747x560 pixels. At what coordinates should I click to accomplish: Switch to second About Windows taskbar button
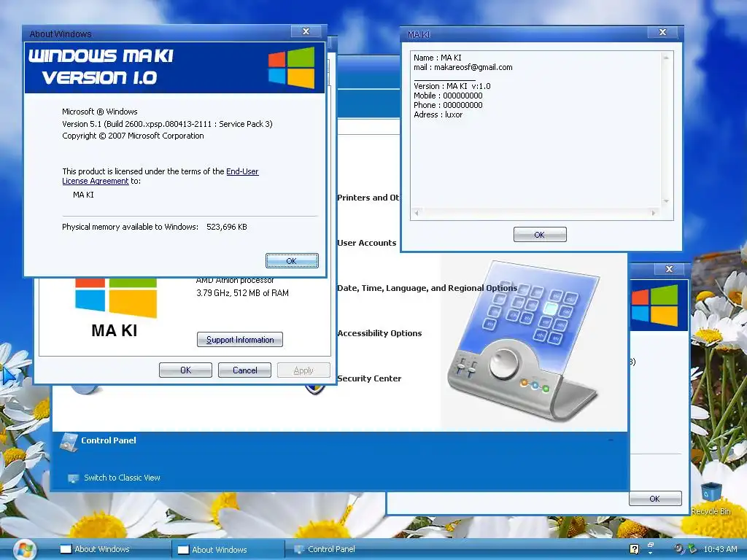pos(228,550)
